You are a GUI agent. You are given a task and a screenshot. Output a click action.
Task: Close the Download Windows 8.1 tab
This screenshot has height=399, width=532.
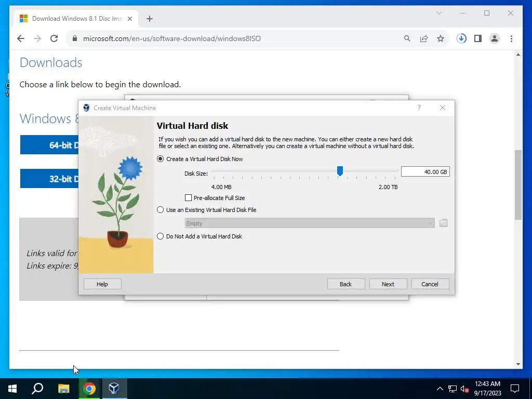point(129,19)
